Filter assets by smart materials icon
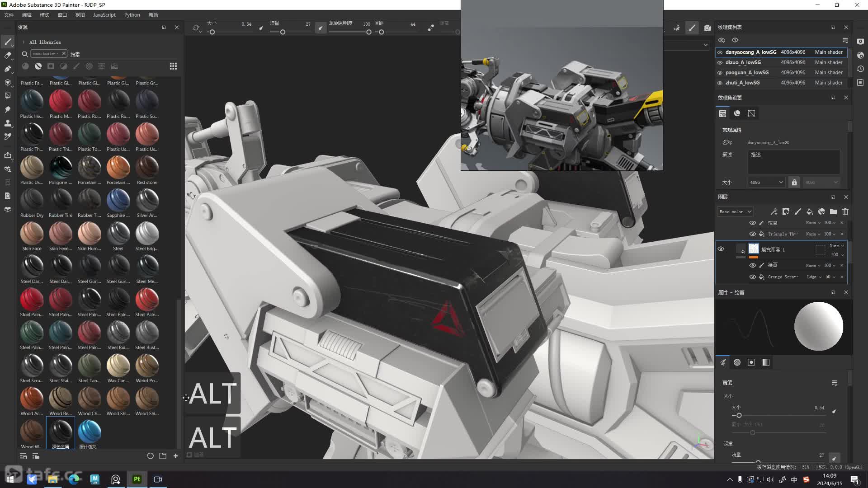This screenshot has height=488, width=868. click(x=38, y=66)
